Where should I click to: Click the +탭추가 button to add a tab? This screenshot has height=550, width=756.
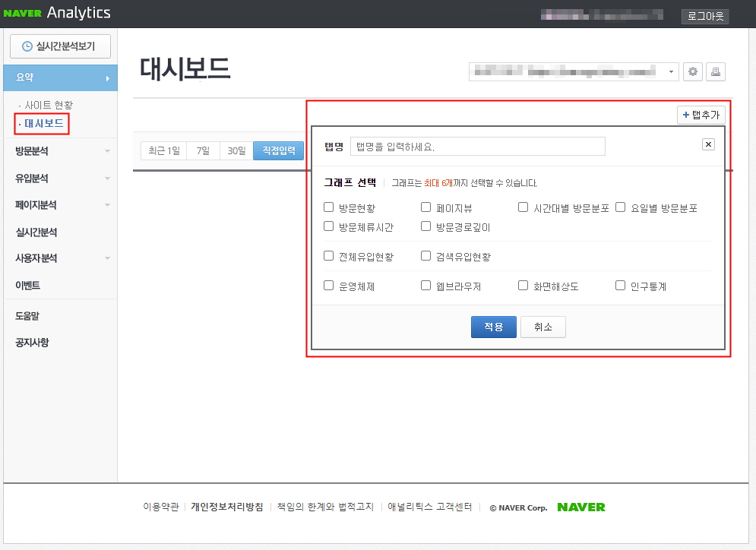701,114
